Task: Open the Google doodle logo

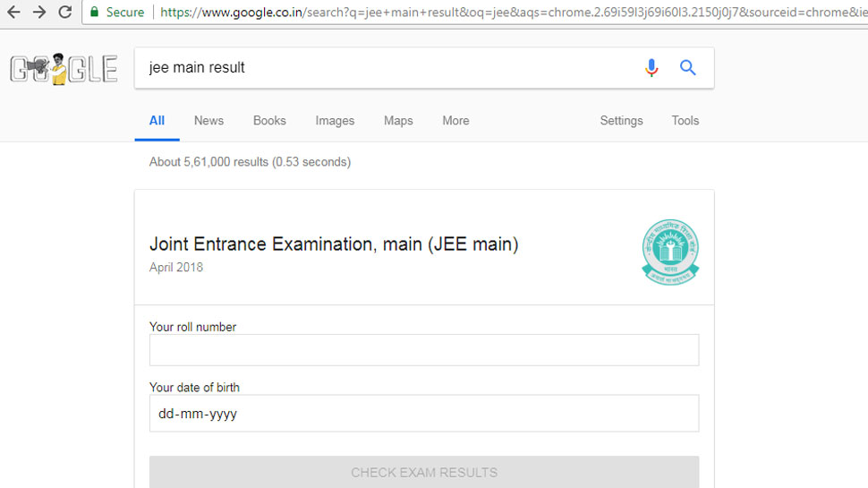Action: point(64,69)
